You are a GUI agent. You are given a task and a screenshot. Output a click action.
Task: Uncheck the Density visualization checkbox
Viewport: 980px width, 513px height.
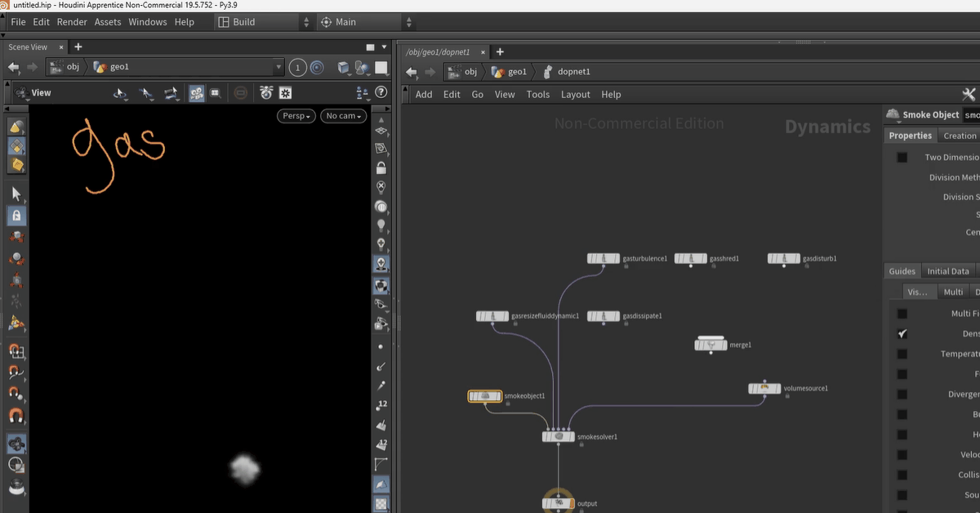click(x=902, y=334)
